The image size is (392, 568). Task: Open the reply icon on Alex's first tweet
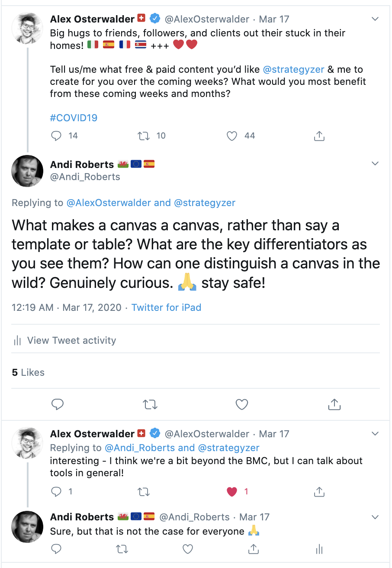56,136
